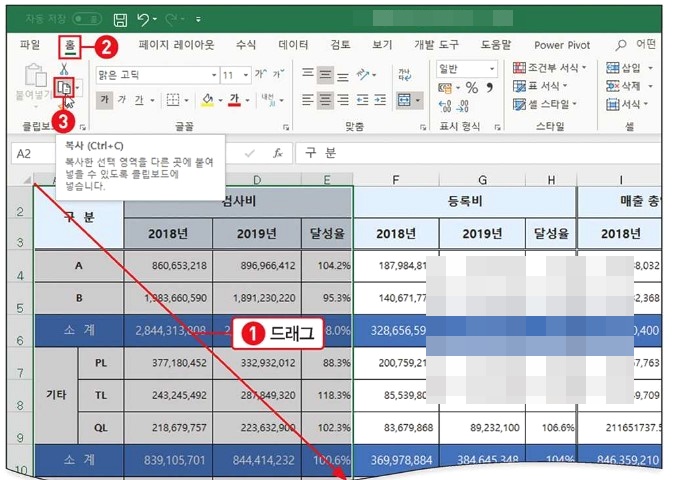
Task: Open the File (파일) tab
Action: [x=30, y=45]
